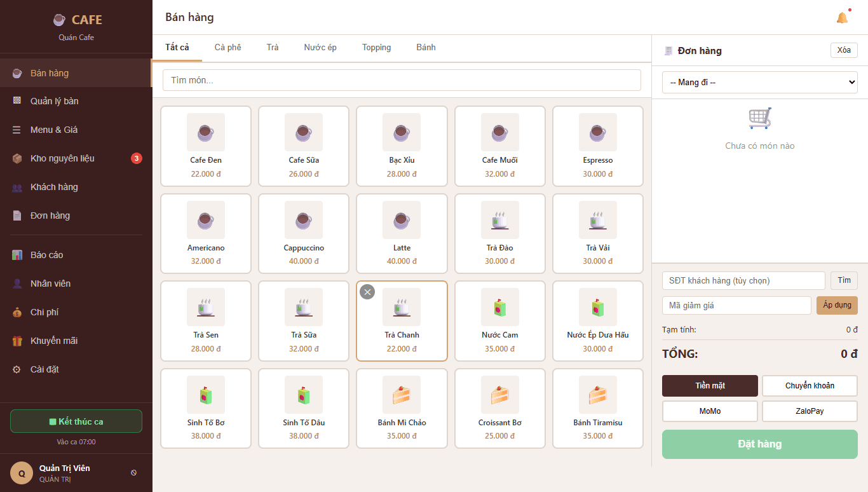Click the Bánh Mì Chảo cake image
This screenshot has width=868, height=492.
pyautogui.click(x=402, y=395)
